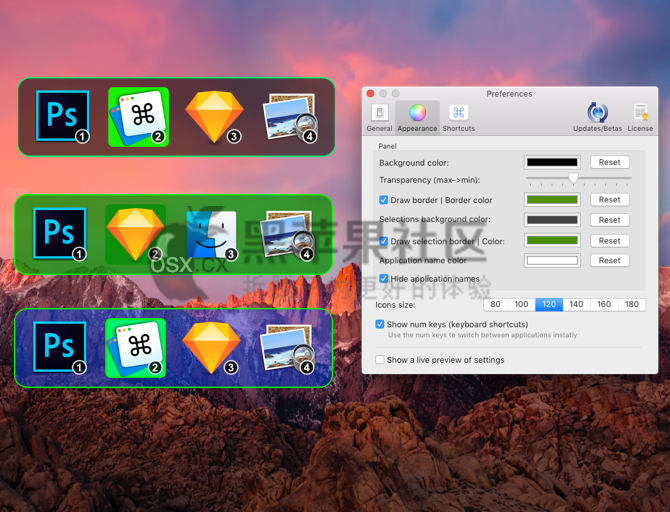This screenshot has height=512, width=670.
Task: Toggle Draw border checkbox
Action: (x=383, y=200)
